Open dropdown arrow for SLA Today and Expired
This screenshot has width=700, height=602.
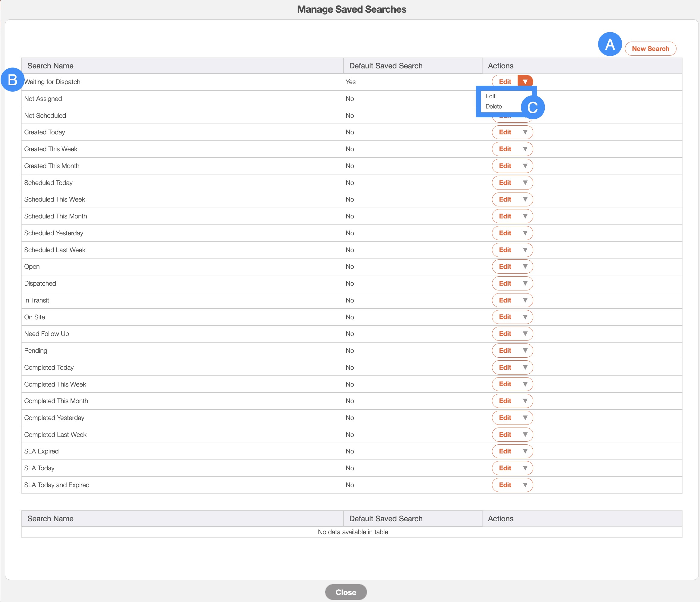(x=525, y=485)
